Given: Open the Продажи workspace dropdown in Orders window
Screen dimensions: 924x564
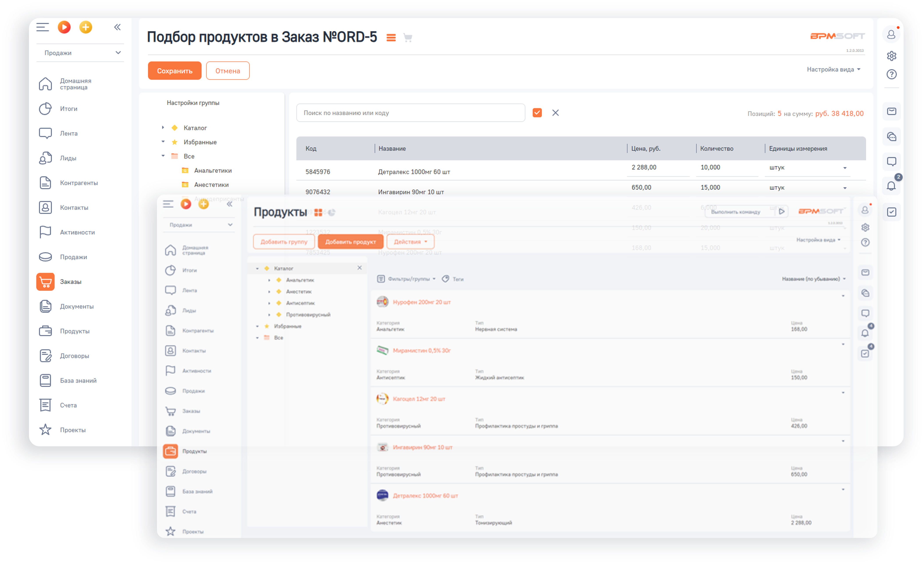Looking at the screenshot, I should click(80, 53).
